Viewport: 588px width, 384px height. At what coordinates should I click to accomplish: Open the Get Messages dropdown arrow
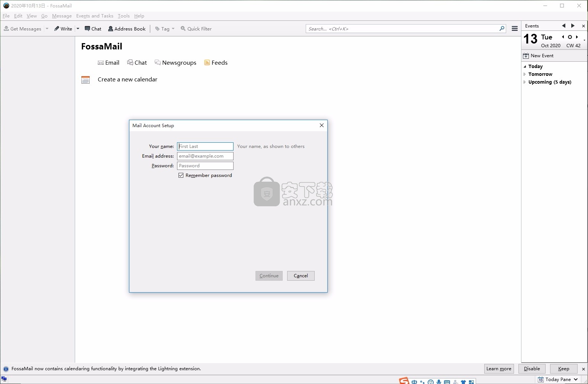click(x=47, y=29)
